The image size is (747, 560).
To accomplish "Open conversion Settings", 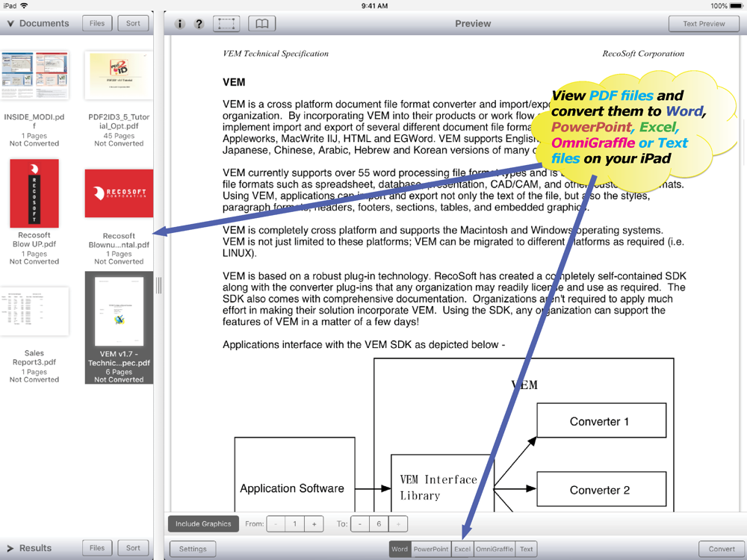I will tap(193, 549).
